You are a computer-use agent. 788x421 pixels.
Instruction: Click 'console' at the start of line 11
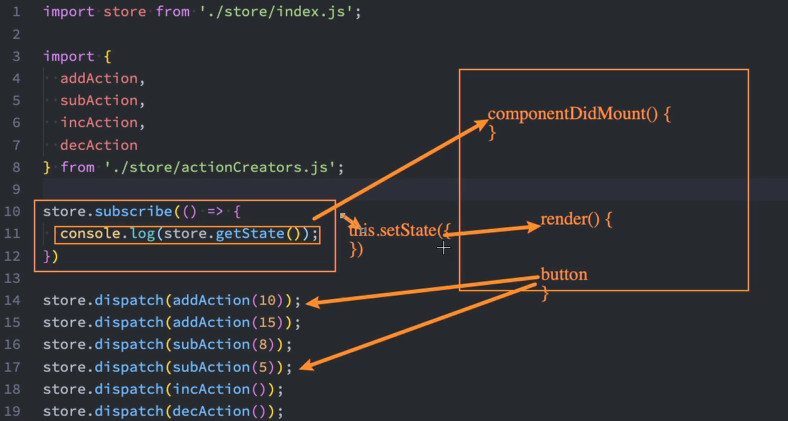[x=90, y=234]
